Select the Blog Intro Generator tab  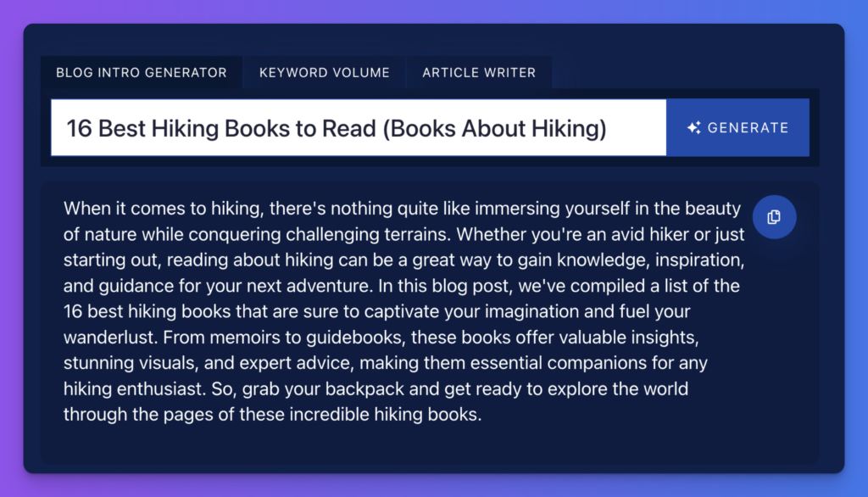(x=142, y=72)
